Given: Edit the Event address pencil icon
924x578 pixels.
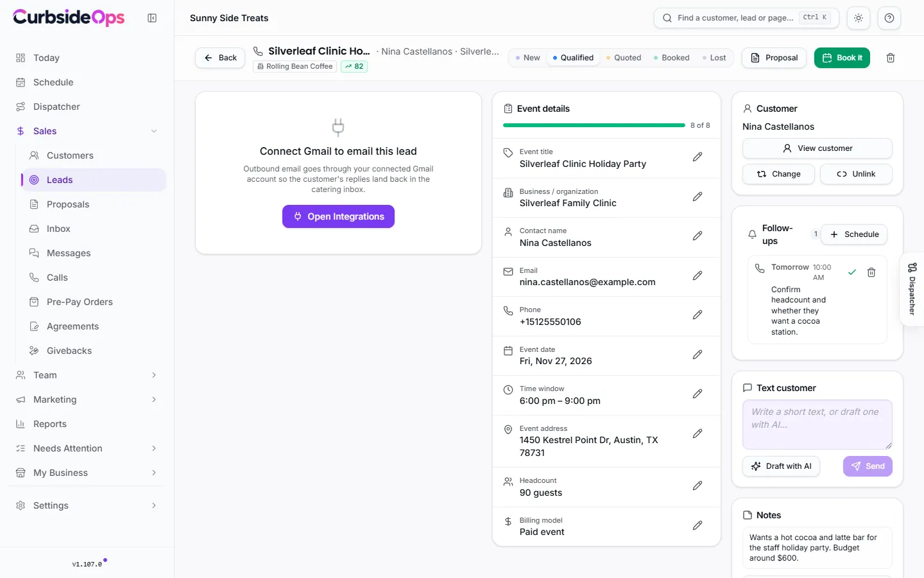Looking at the screenshot, I should pos(697,433).
